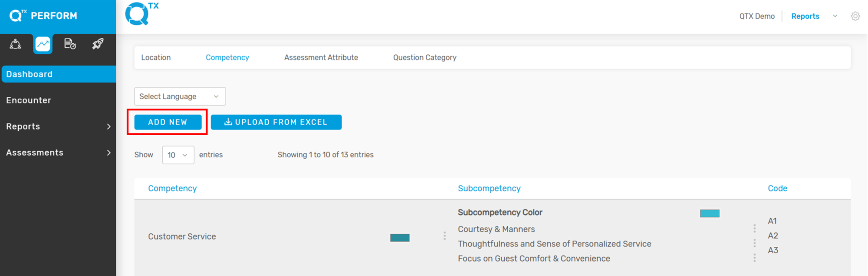Select the trending chart analytics icon

click(x=43, y=44)
